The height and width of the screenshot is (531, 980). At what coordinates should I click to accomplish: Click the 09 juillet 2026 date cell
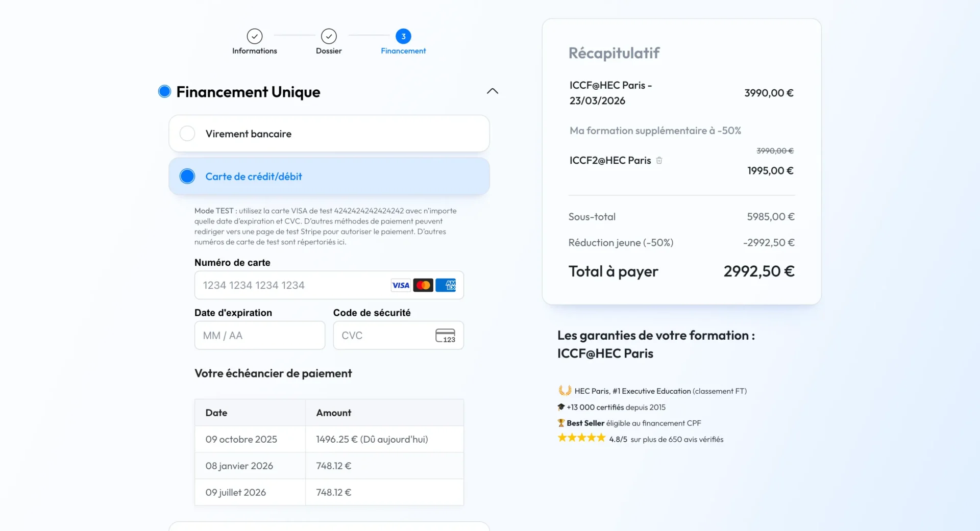[x=250, y=492]
